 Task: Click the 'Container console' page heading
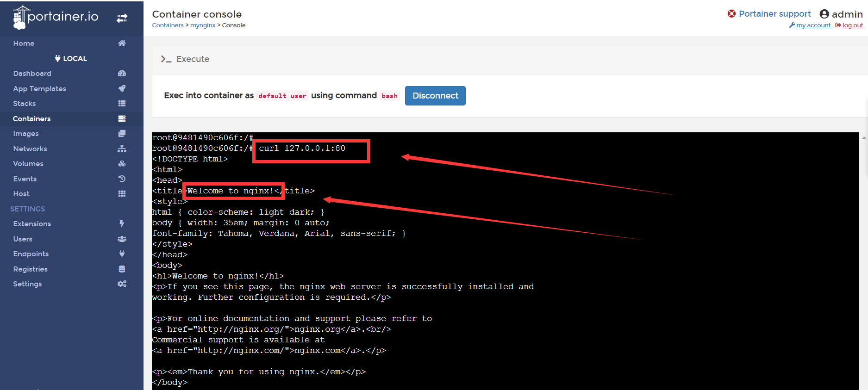pos(197,14)
